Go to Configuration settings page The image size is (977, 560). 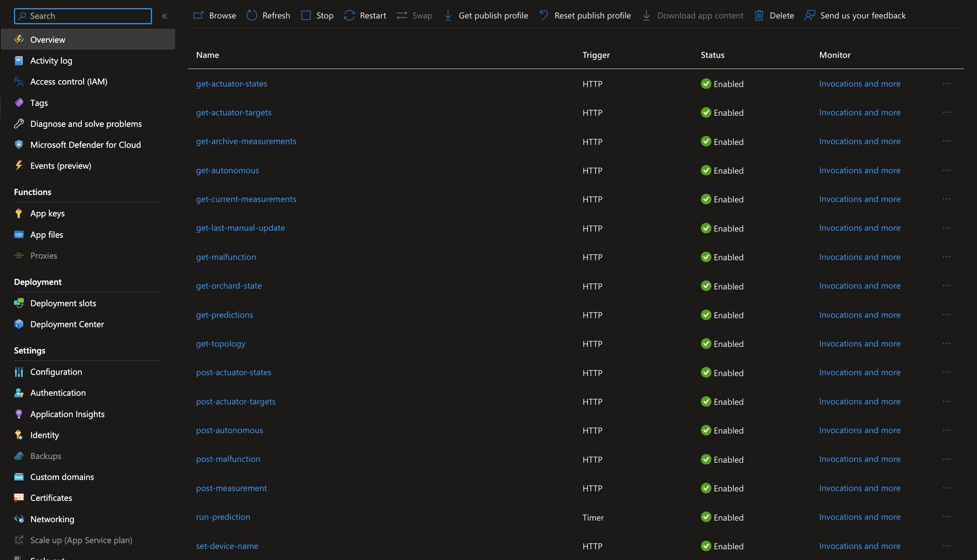[x=56, y=372]
